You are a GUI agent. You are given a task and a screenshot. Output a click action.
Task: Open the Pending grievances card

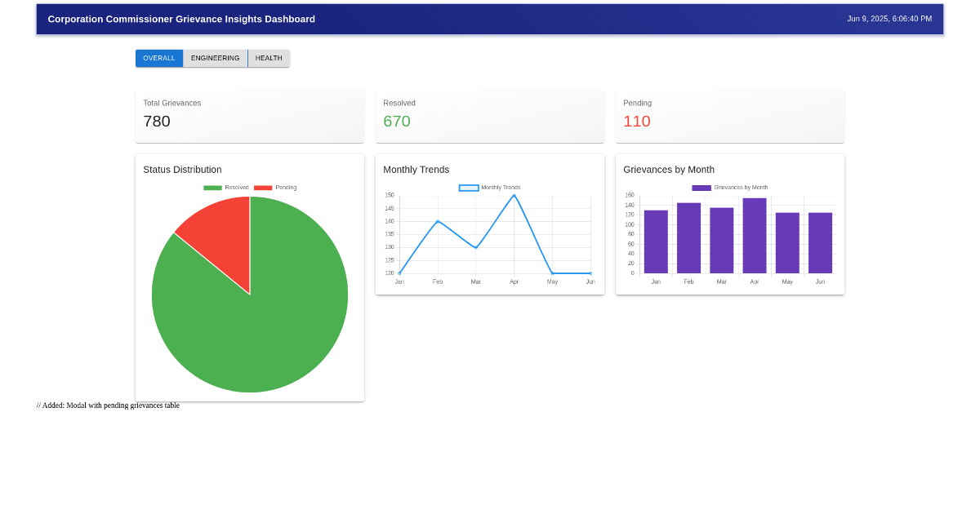pos(729,116)
